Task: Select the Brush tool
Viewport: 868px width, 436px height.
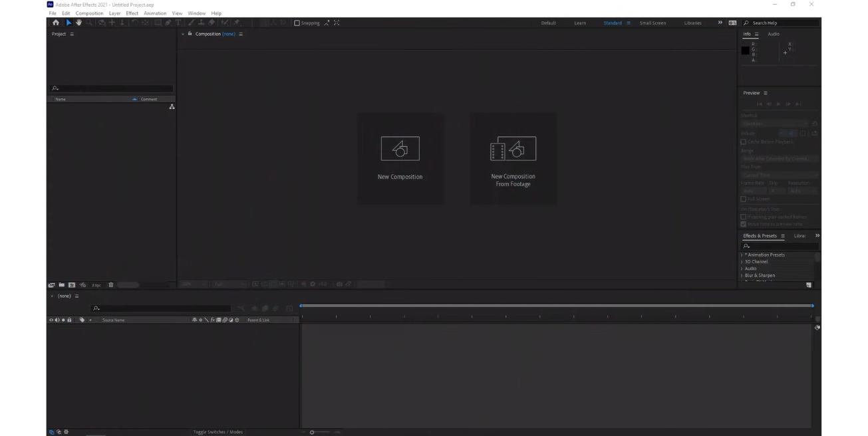Action: (190, 23)
